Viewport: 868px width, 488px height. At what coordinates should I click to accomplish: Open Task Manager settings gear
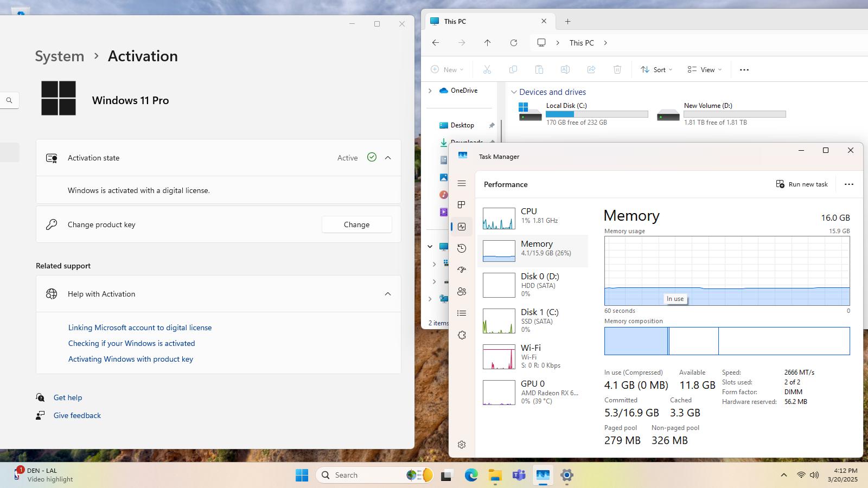(462, 445)
